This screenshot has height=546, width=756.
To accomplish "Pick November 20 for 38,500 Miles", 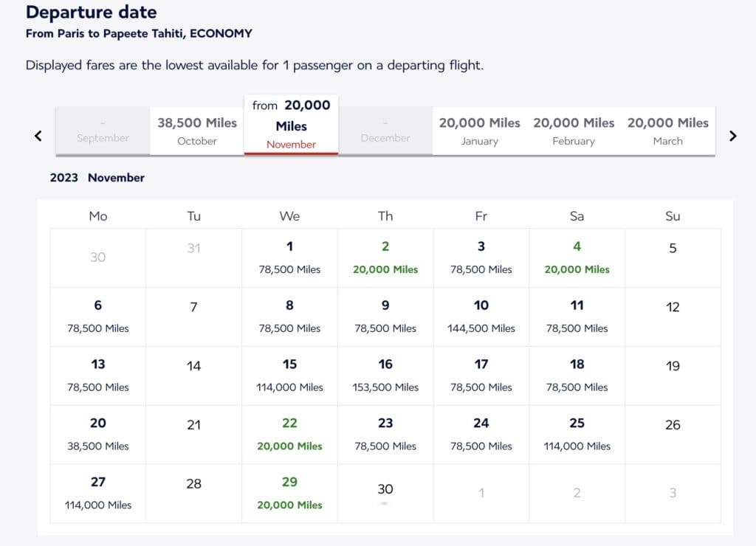I will (x=97, y=434).
